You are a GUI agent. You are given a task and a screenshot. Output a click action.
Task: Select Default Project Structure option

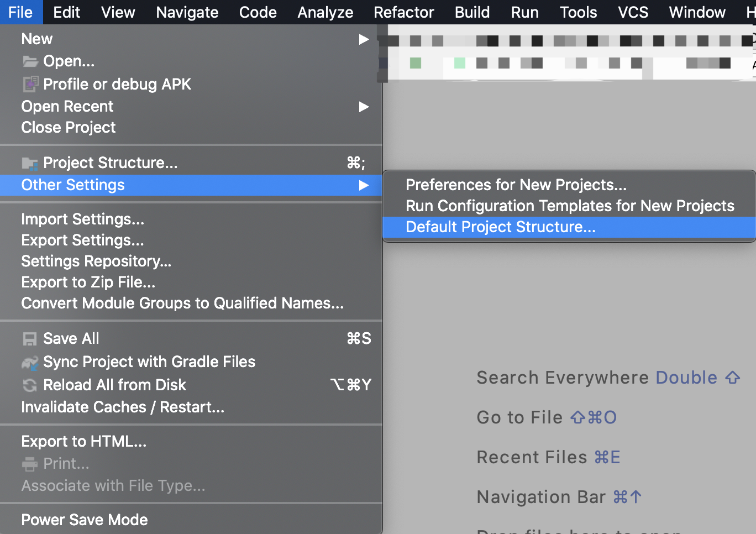pyautogui.click(x=501, y=227)
